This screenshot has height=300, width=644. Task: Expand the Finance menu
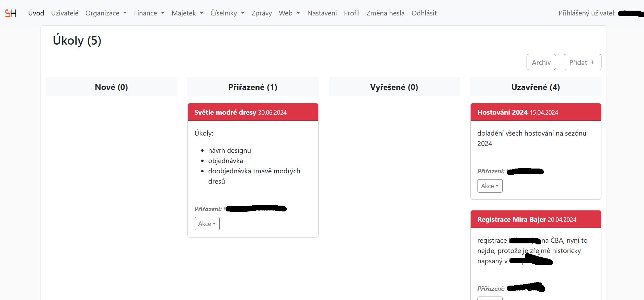[x=149, y=13]
